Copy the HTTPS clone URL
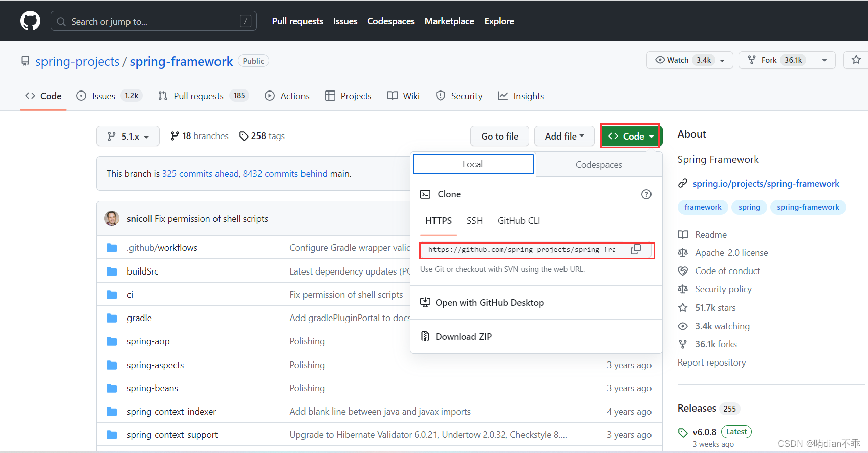This screenshot has width=868, height=453. pos(636,249)
